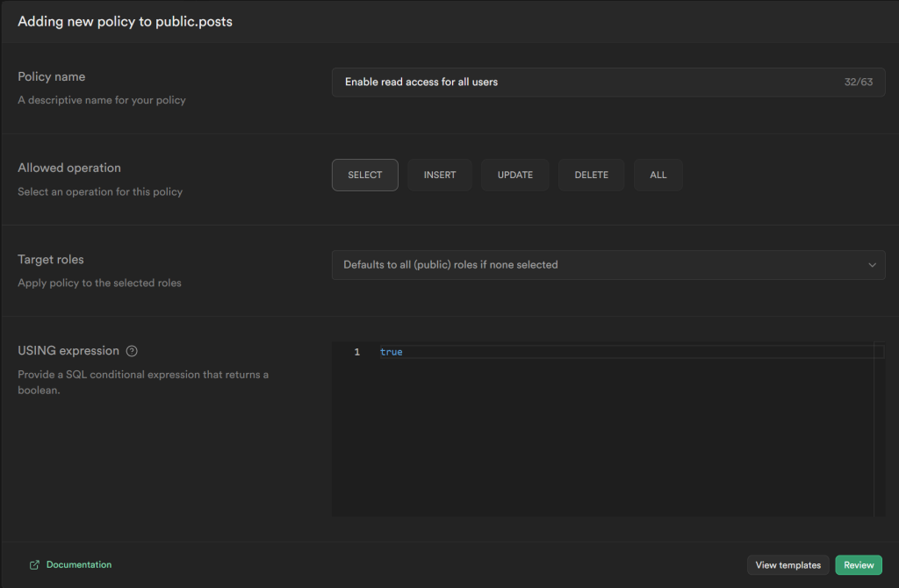Click the Target roles chevron arrow
This screenshot has width=899, height=588.
pyautogui.click(x=872, y=265)
